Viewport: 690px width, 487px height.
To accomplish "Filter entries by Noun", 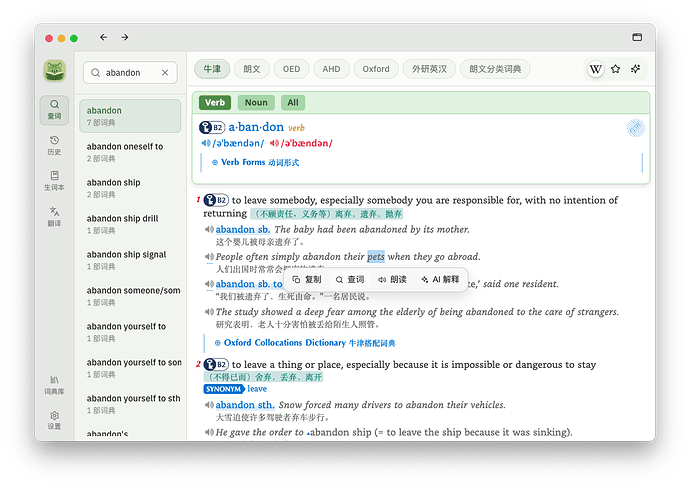I will tap(256, 103).
